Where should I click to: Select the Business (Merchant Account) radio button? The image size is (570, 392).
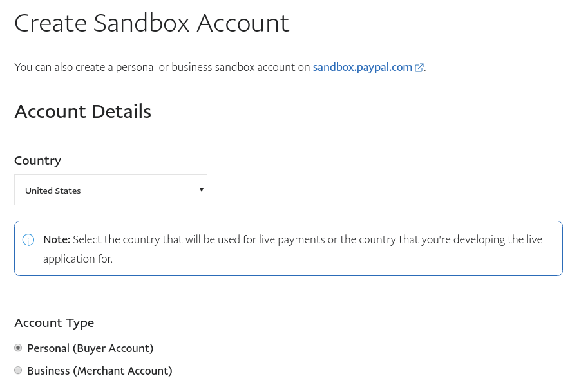point(18,370)
